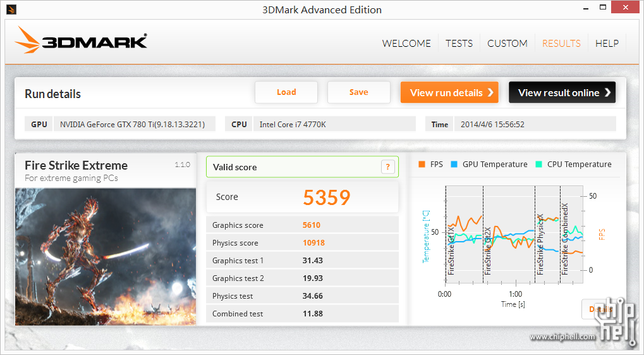Click the Graphics test 1 value 31.43
644x355 pixels.
[313, 260]
